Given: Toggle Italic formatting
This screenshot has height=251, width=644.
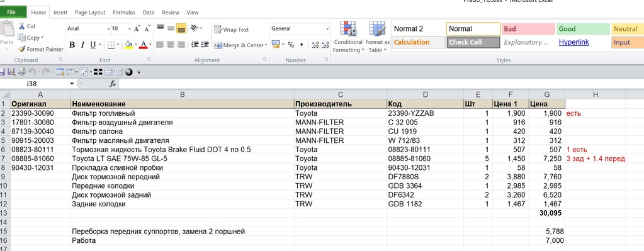Looking at the screenshot, I should [x=82, y=45].
